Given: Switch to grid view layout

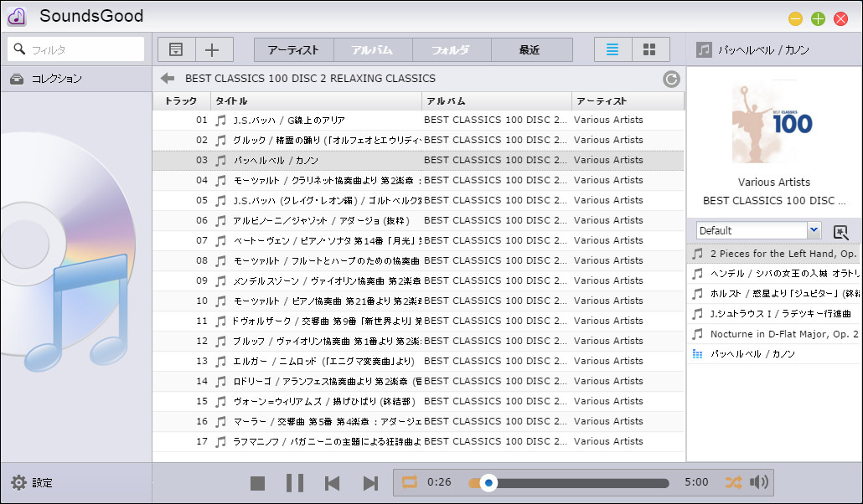Looking at the screenshot, I should [x=649, y=49].
